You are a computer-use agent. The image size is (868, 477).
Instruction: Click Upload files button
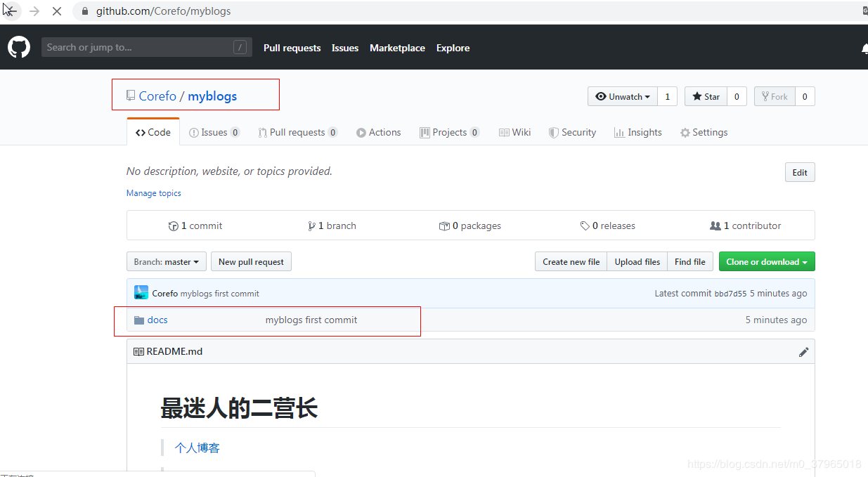click(x=637, y=262)
